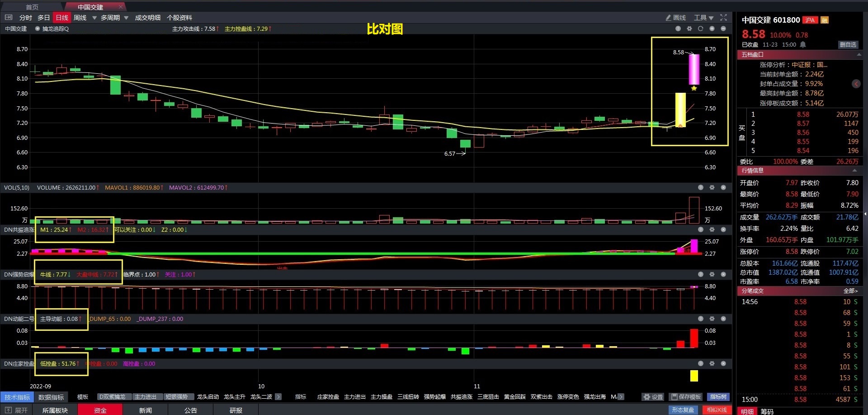
Task: Click the main chart refresh icon
Action: pyautogui.click(x=700, y=29)
